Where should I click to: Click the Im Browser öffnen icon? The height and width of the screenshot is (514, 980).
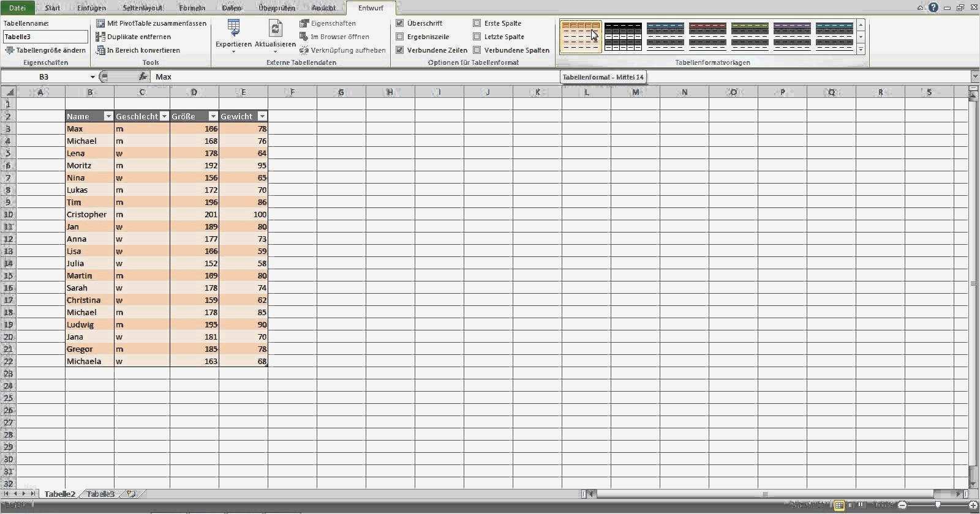[304, 37]
